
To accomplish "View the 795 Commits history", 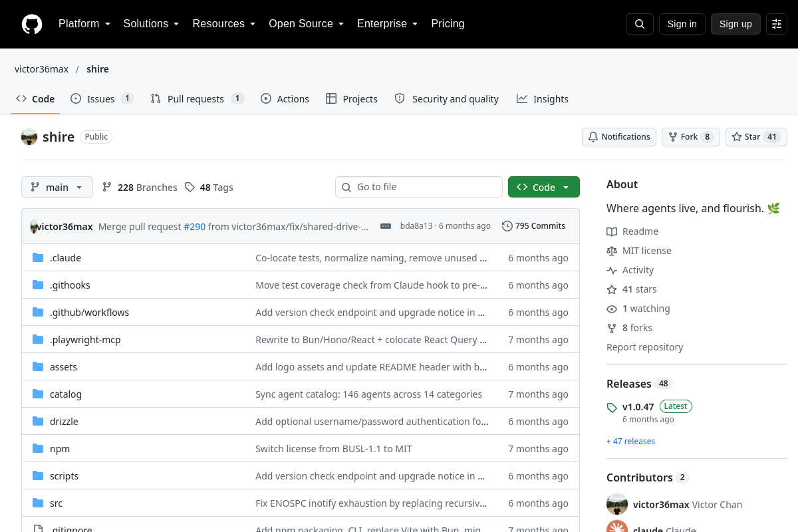I will click(534, 226).
